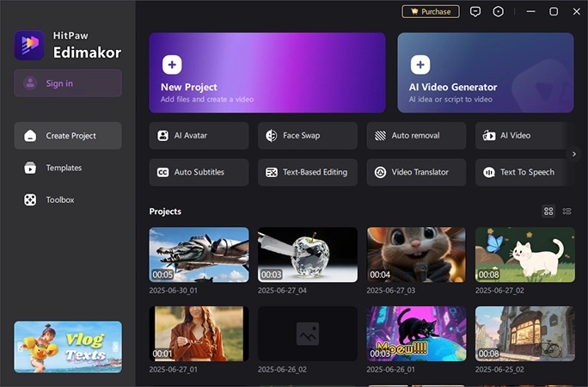Image resolution: width=588 pixels, height=387 pixels.
Task: Click project name 2025-06-25_02
Action: pos(499,370)
